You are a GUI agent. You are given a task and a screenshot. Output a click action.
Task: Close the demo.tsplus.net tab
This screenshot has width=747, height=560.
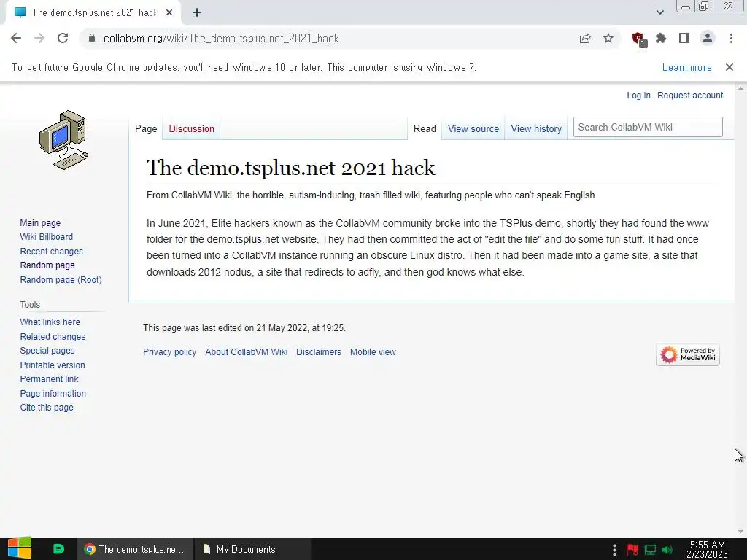click(x=169, y=13)
